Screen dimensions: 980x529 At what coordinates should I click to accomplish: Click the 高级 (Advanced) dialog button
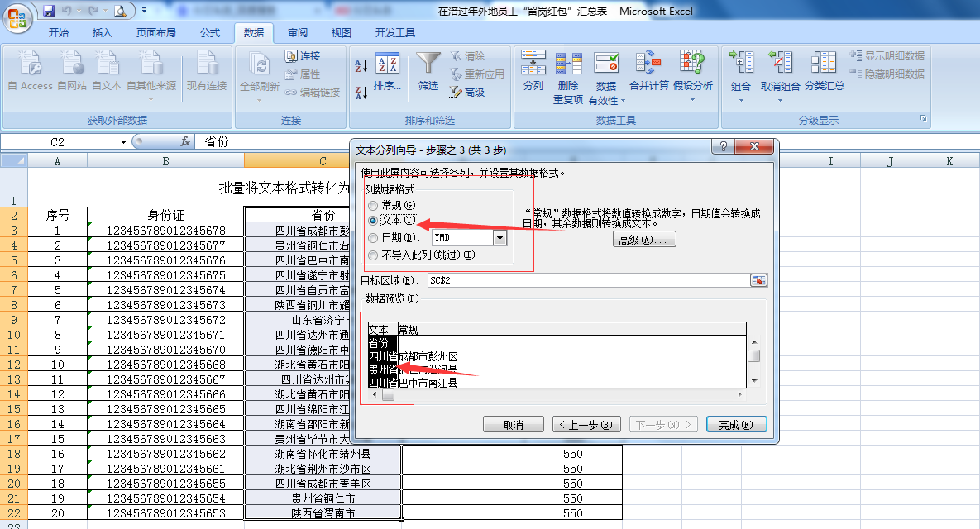point(643,240)
